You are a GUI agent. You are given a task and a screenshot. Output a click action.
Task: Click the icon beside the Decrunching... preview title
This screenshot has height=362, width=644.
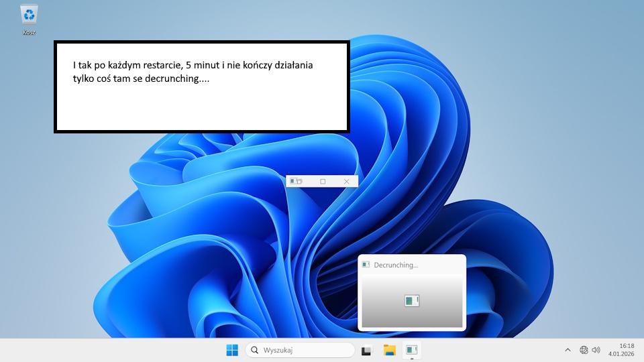[x=366, y=265]
